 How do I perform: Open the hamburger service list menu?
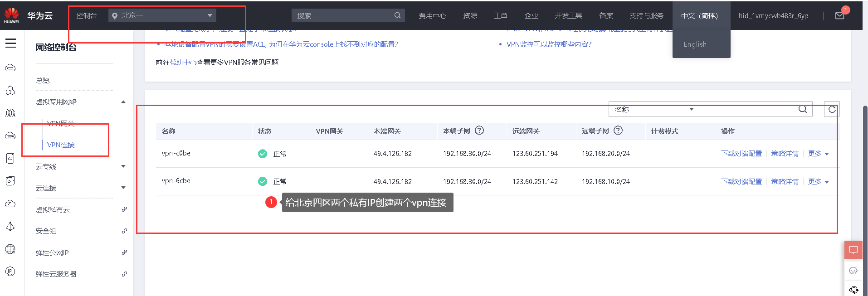[10, 43]
